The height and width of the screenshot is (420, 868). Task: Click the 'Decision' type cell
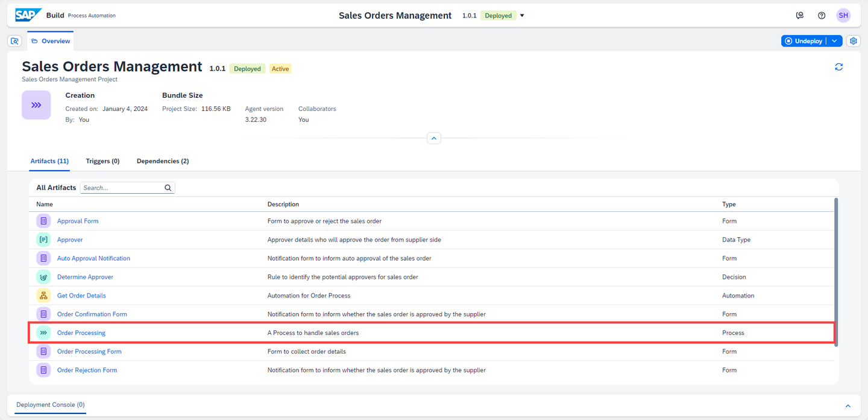734,277
